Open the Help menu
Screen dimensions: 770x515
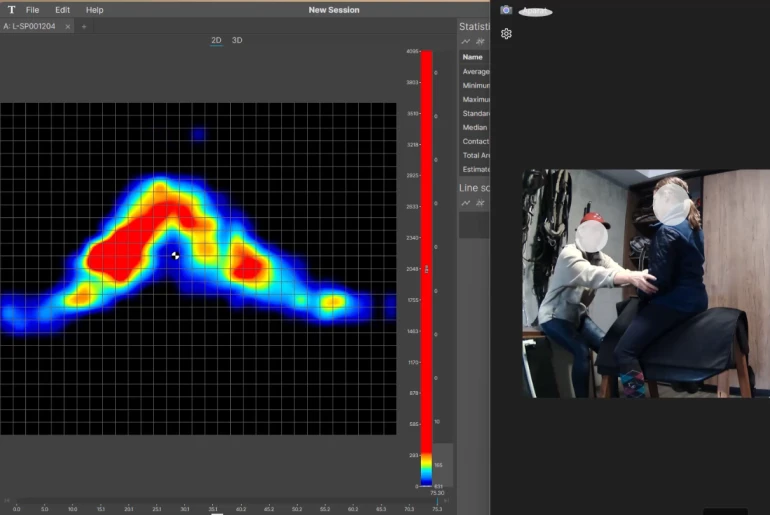pos(94,10)
